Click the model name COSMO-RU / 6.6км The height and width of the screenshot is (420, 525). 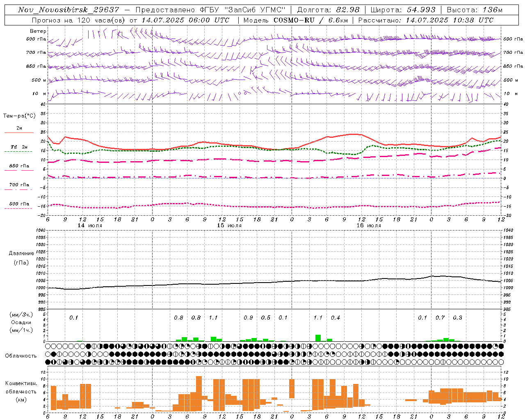point(310,20)
